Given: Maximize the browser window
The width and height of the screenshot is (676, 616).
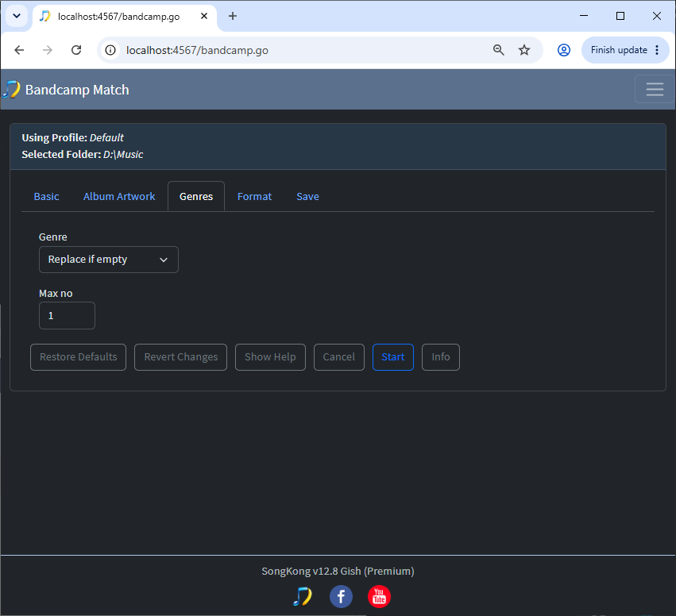Looking at the screenshot, I should [x=620, y=16].
